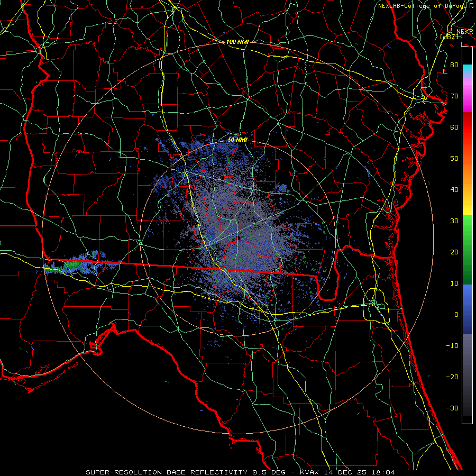Select the 30 value on dBZ scale

pos(454,221)
